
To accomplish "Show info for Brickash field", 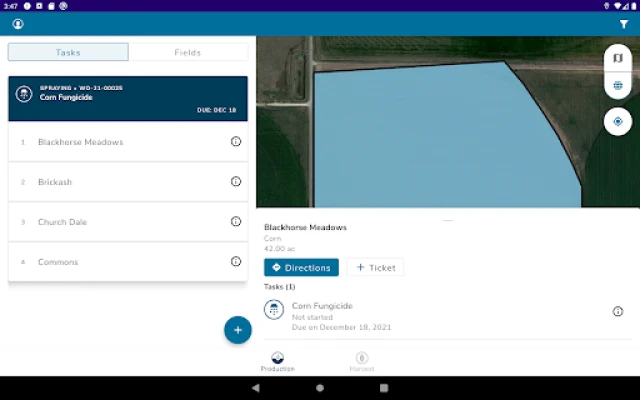I will point(236,182).
